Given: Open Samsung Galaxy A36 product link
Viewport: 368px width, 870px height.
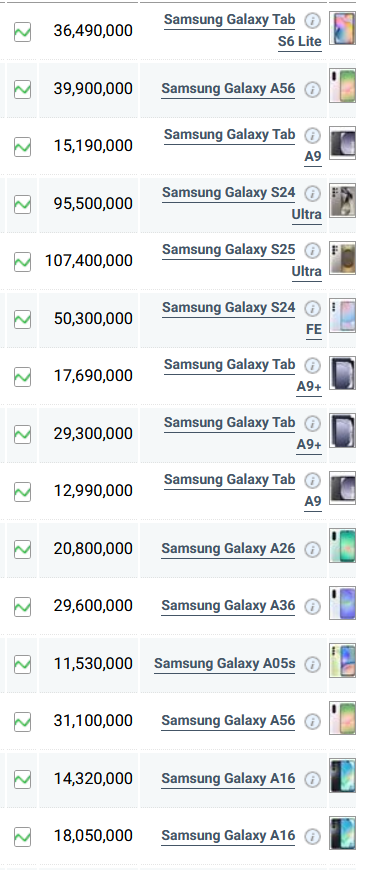Looking at the screenshot, I should pyautogui.click(x=228, y=606).
